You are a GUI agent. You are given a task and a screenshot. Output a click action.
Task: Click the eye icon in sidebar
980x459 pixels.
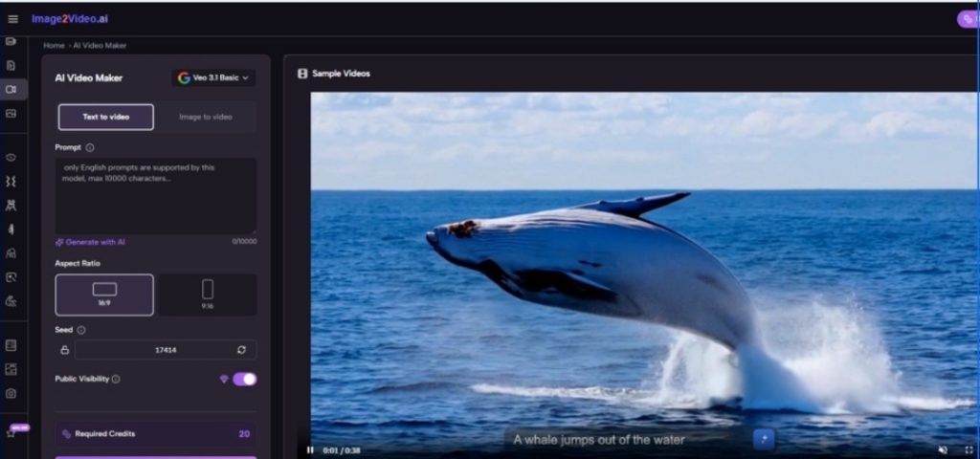(11, 157)
